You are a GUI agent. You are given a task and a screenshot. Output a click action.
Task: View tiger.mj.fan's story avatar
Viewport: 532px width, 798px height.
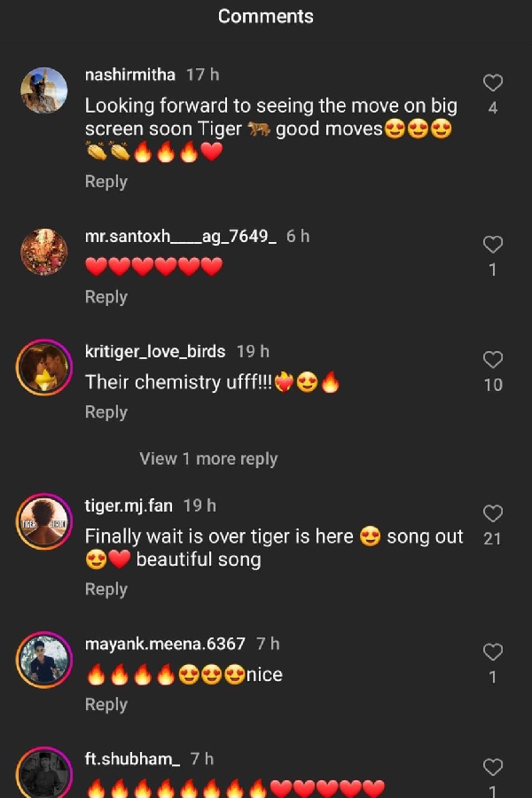pyautogui.click(x=43, y=521)
